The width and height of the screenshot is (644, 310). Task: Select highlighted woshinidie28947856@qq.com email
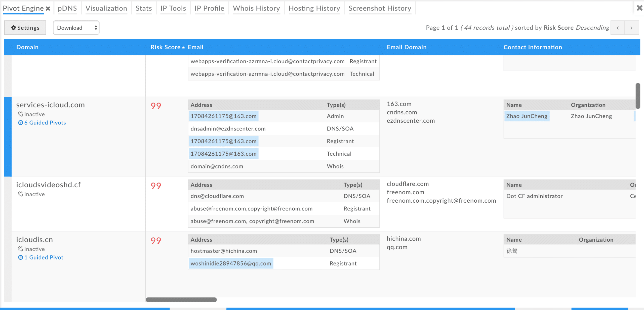tap(231, 263)
